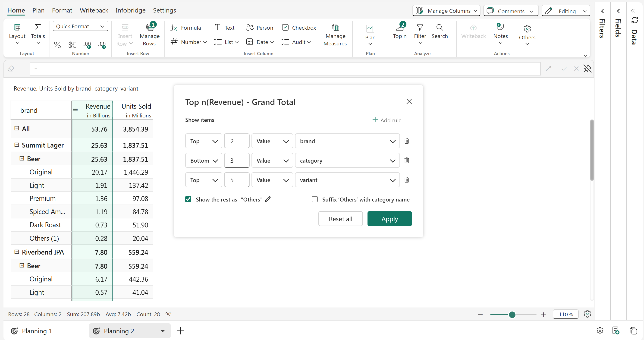
Task: Delete the category rule with trash icon
Action: tap(406, 160)
